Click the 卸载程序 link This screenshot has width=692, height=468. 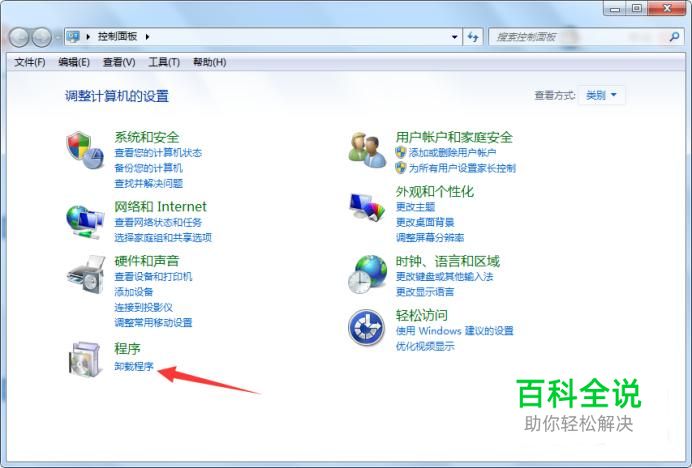134,366
